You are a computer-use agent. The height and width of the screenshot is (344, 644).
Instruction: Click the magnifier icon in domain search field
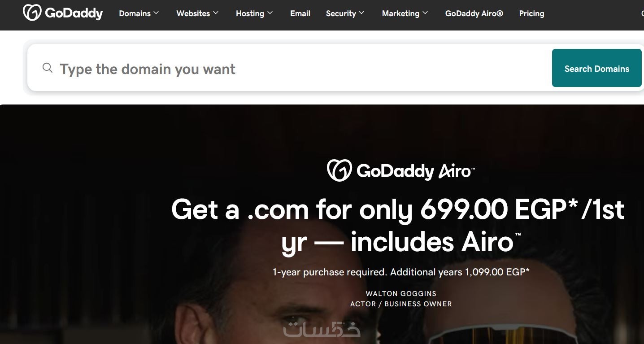[x=48, y=68]
